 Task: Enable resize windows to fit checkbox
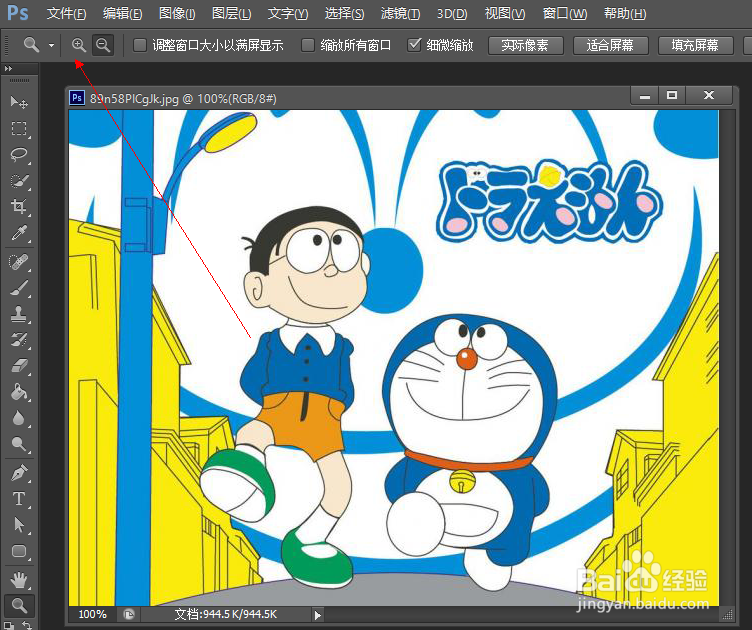pos(140,46)
